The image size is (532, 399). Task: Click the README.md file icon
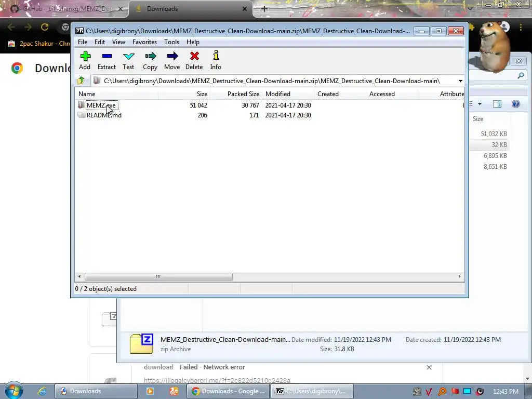[81, 115]
